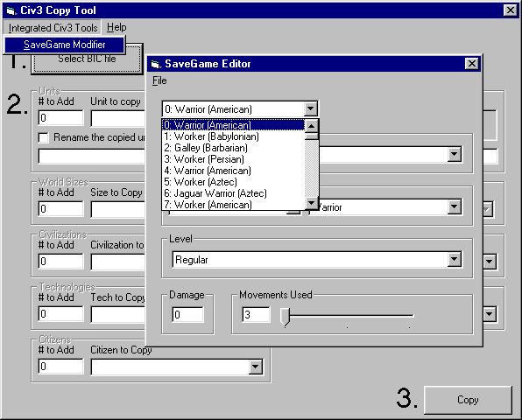Image resolution: width=522 pixels, height=420 pixels.
Task: Click the Movements Used slider handle
Action: point(286,317)
